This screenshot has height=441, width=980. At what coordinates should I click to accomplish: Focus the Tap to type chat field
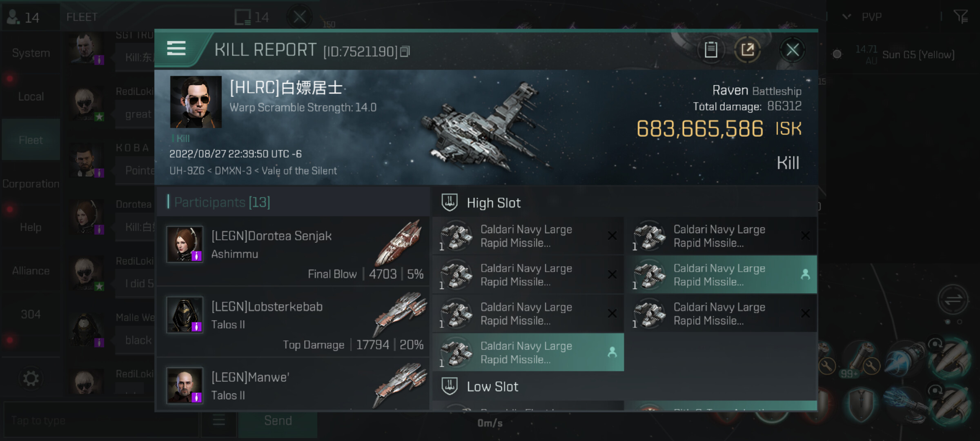click(100, 421)
